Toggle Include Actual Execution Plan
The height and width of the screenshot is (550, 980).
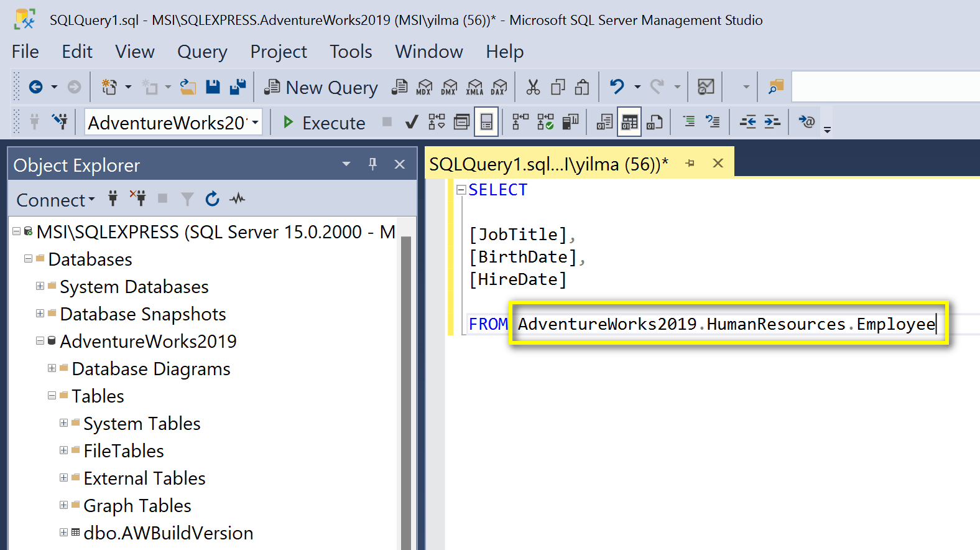pos(520,122)
